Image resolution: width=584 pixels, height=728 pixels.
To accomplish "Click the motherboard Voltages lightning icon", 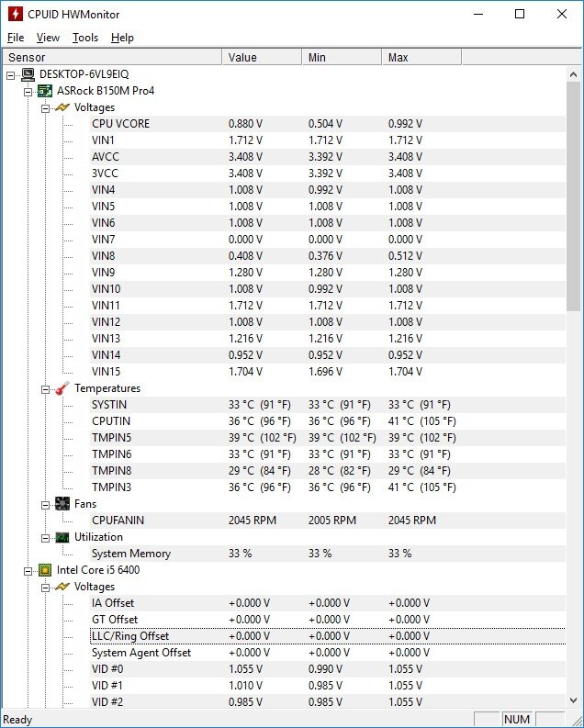I will click(x=62, y=107).
